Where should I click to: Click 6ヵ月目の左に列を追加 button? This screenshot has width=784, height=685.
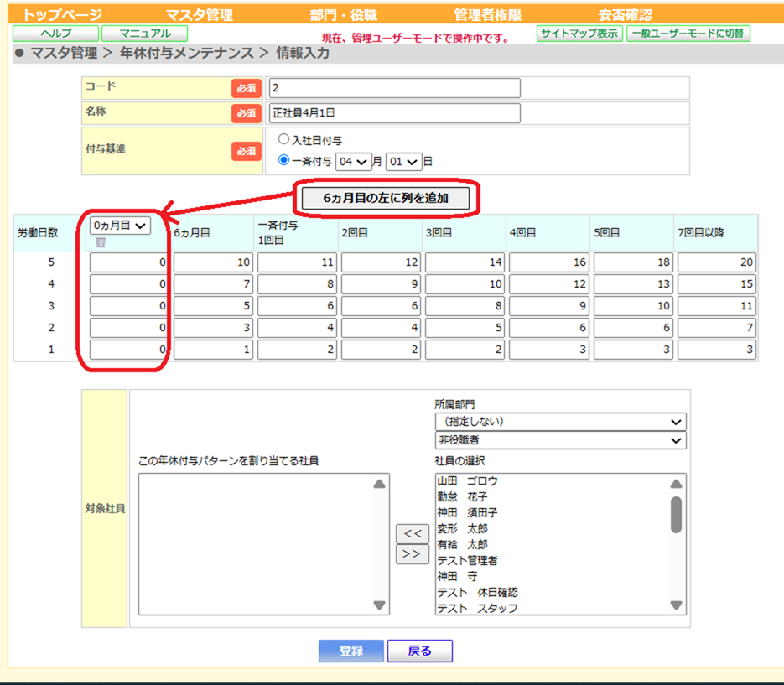click(x=386, y=199)
